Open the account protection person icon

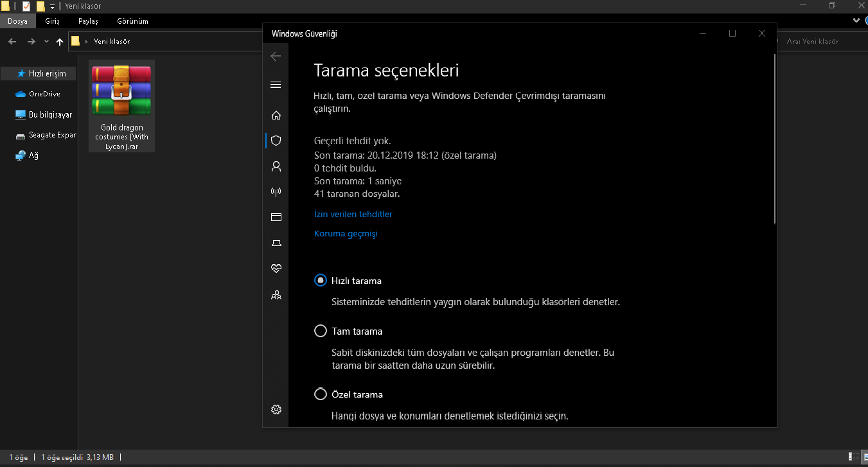pyautogui.click(x=276, y=166)
